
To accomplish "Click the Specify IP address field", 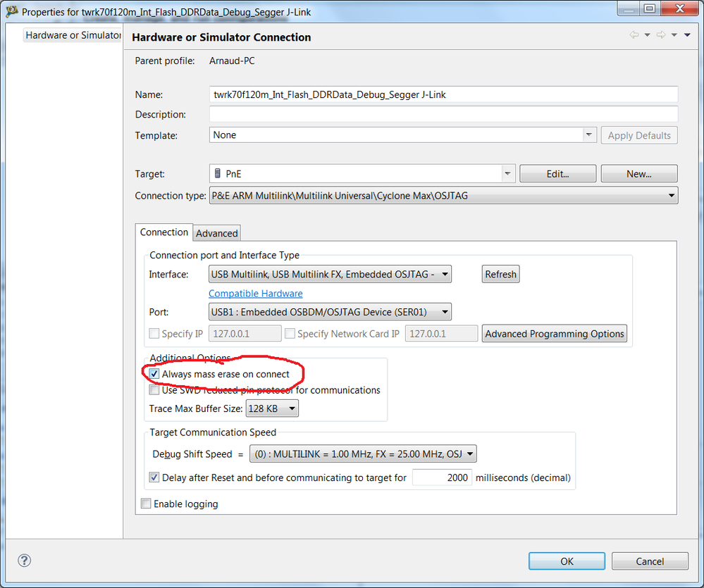I will (x=245, y=334).
